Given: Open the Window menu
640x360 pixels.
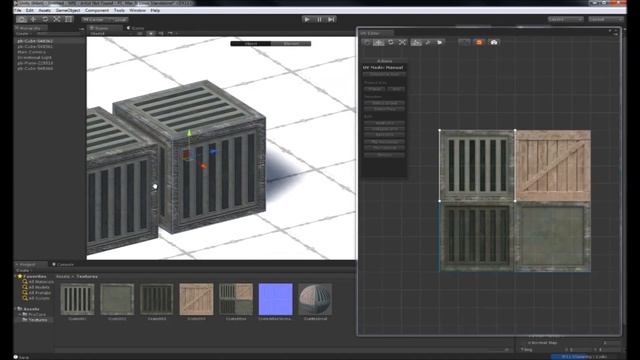Looking at the screenshot, I should (x=137, y=10).
